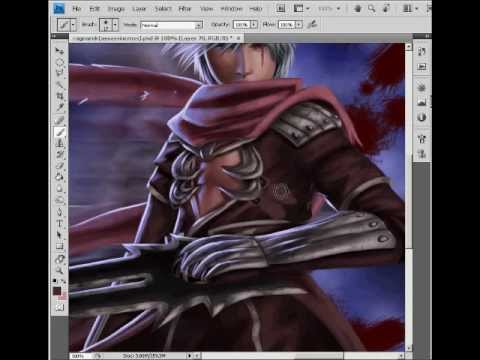480x360 pixels.
Task: Open the File menu
Action: pyautogui.click(x=77, y=8)
